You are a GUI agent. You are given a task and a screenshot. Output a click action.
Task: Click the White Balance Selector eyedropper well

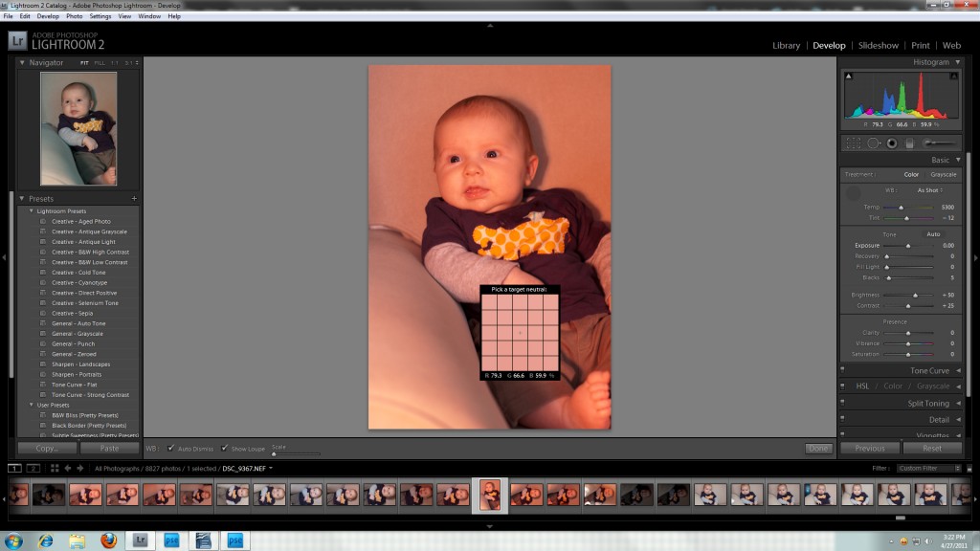click(853, 193)
